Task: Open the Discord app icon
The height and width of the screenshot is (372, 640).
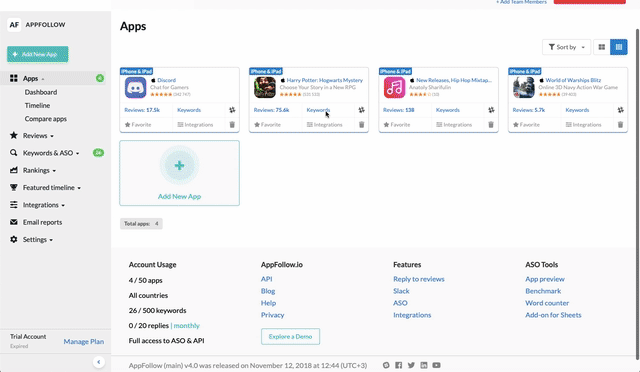Action: [136, 87]
